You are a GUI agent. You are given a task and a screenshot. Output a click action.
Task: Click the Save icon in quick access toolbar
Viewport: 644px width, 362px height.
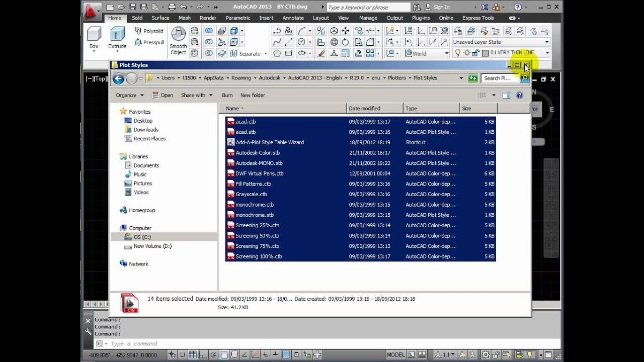click(x=133, y=7)
